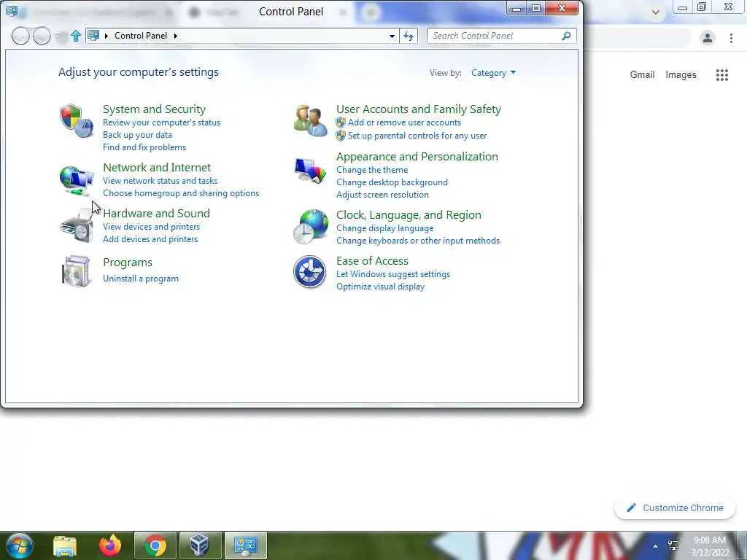Open Chrome three-dot menu
This screenshot has width=747, height=560.
tap(731, 38)
